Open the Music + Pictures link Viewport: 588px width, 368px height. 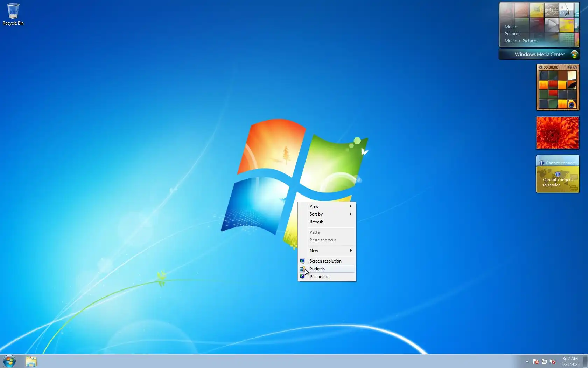(x=521, y=41)
